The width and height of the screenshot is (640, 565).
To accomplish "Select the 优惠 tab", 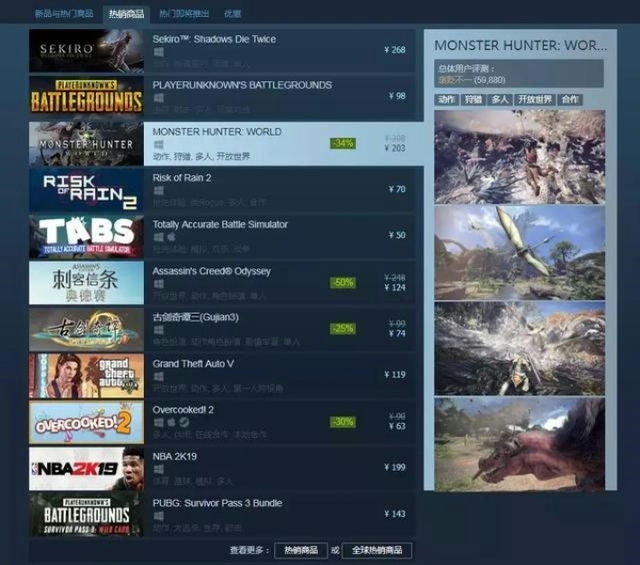I will click(232, 14).
